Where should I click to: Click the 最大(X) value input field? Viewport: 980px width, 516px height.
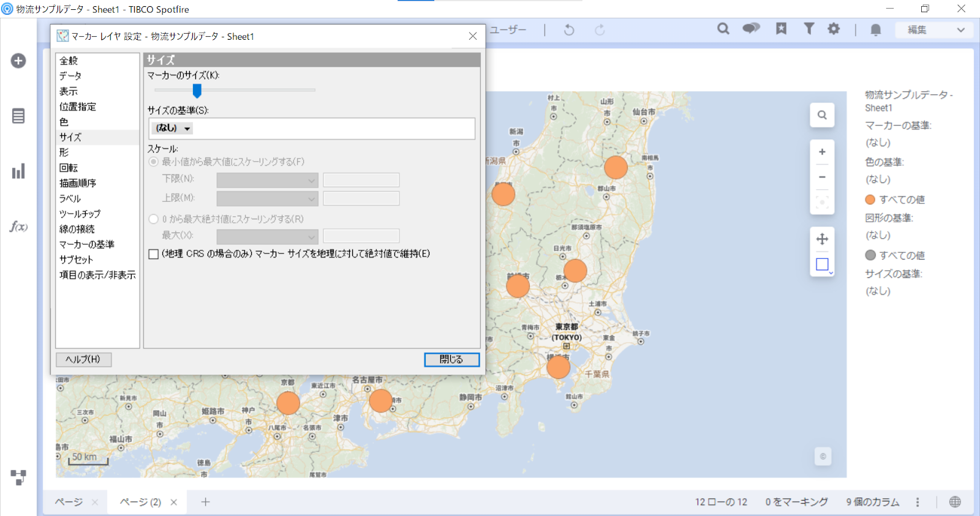pos(361,236)
